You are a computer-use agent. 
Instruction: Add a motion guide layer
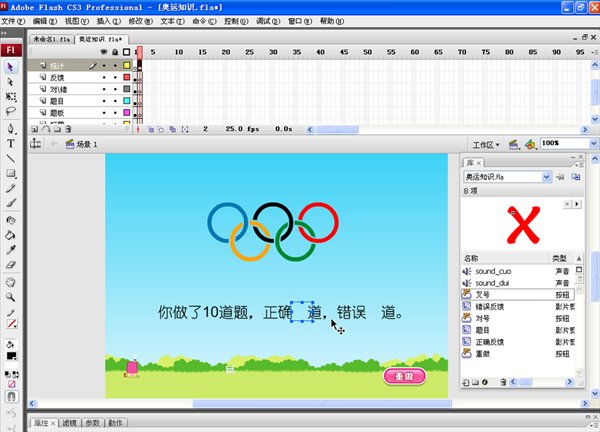point(46,129)
